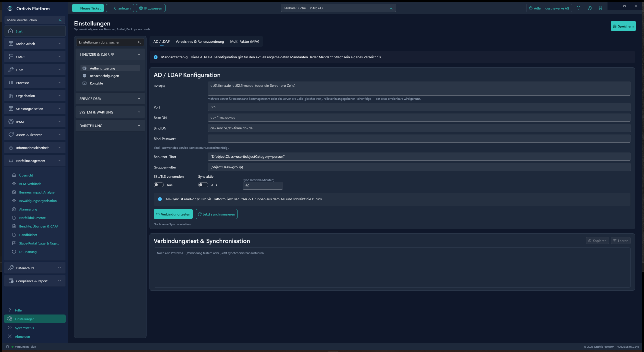644x352 pixels.
Task: Expand the Compliance & Report menu chevron
Action: click(59, 281)
